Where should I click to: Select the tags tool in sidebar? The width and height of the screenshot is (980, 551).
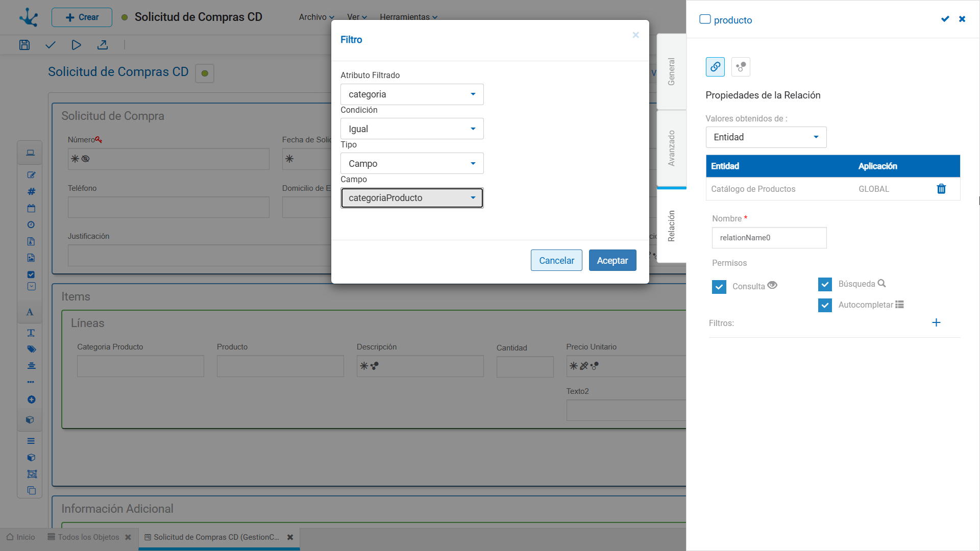pos(31,349)
